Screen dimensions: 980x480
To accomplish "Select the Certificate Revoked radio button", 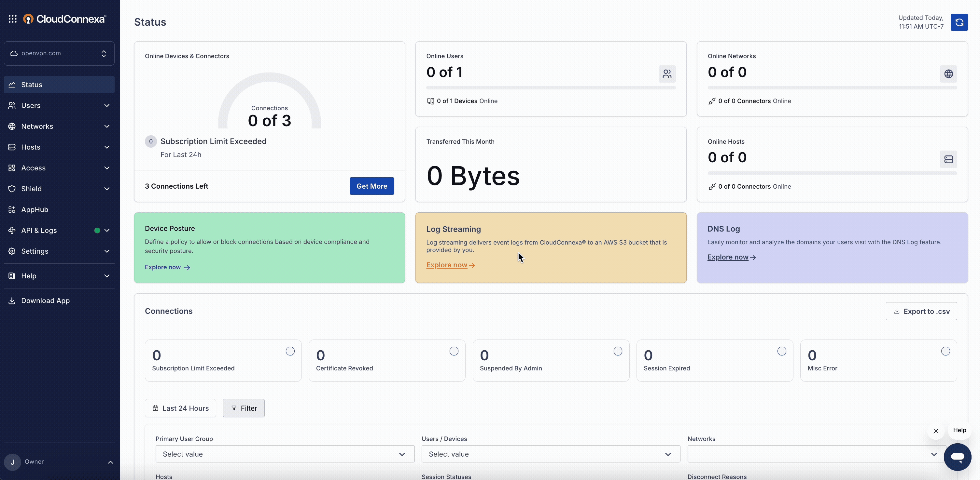I will coord(454,351).
